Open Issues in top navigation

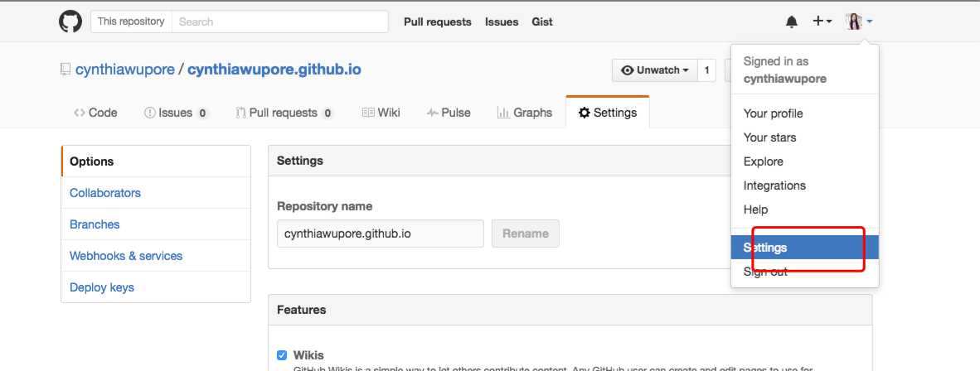(502, 22)
